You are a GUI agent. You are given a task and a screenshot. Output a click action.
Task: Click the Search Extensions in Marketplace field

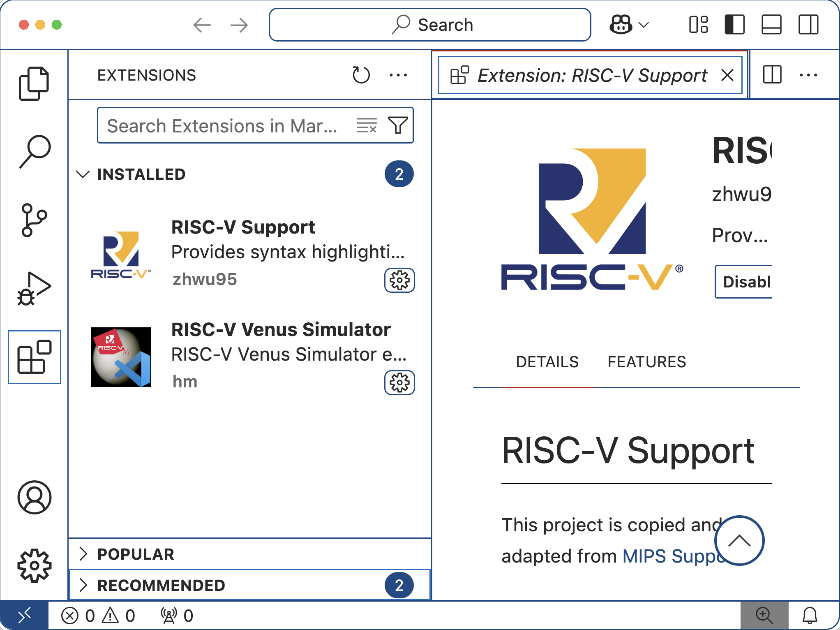tap(255, 125)
